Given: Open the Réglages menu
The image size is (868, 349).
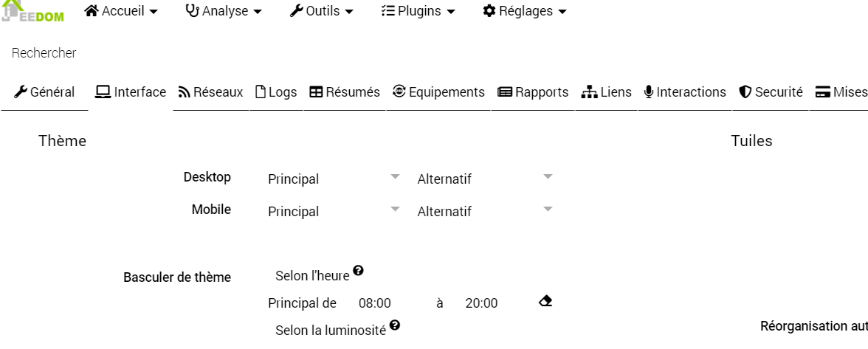Looking at the screenshot, I should (525, 11).
